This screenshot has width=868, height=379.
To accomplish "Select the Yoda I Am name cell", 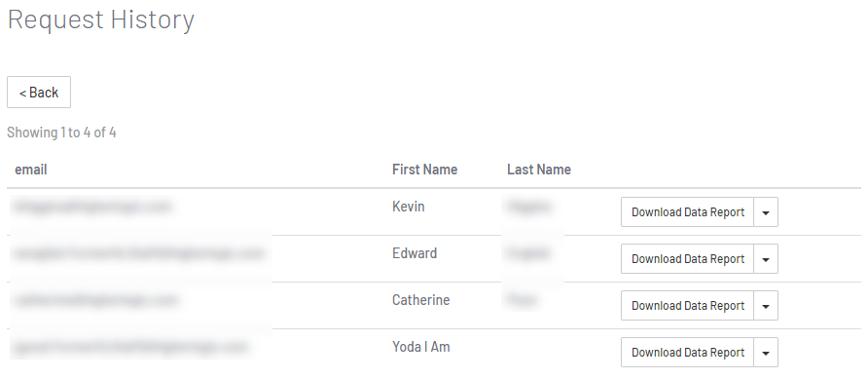I will (x=420, y=347).
